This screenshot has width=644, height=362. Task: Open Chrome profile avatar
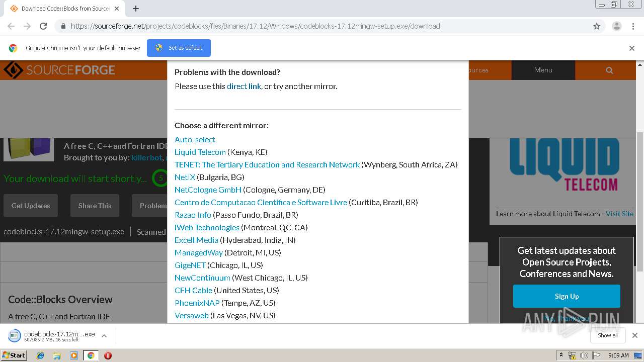point(616,26)
